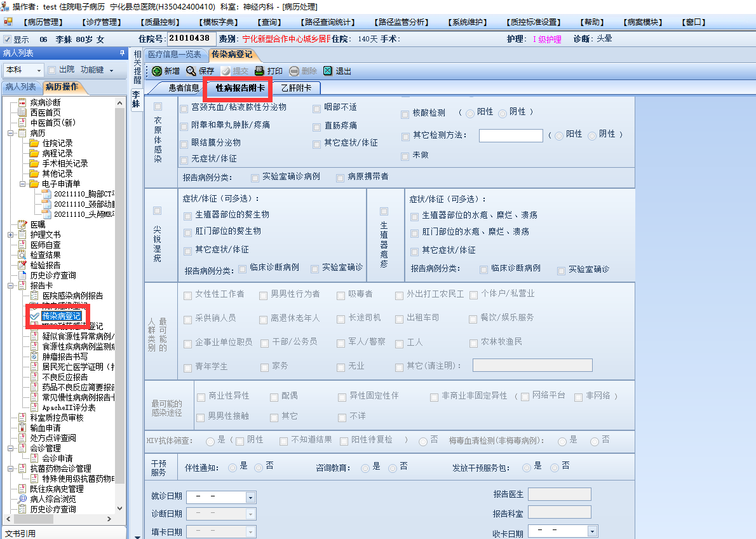Viewport: 756px width, 539px height.
Task: Collapse the 电子申请单 tree node
Action: (22, 184)
